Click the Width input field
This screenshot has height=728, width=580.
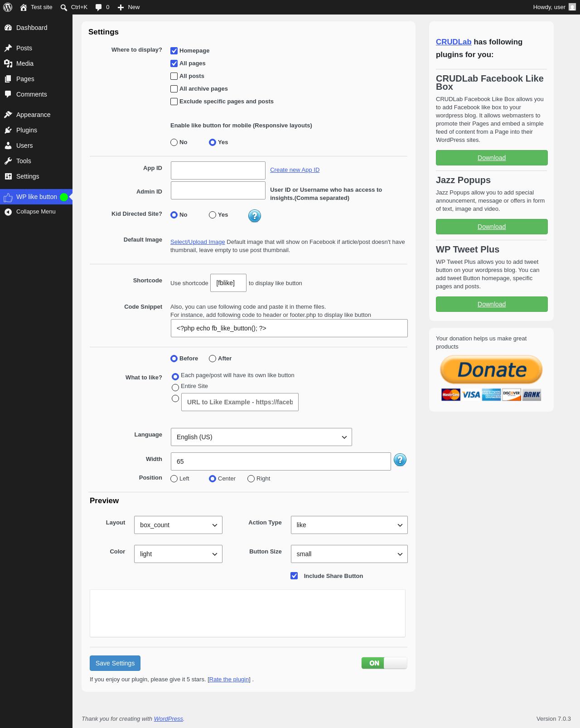pos(281,461)
